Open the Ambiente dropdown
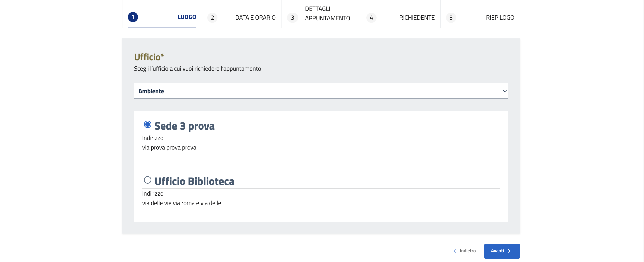 (321, 91)
